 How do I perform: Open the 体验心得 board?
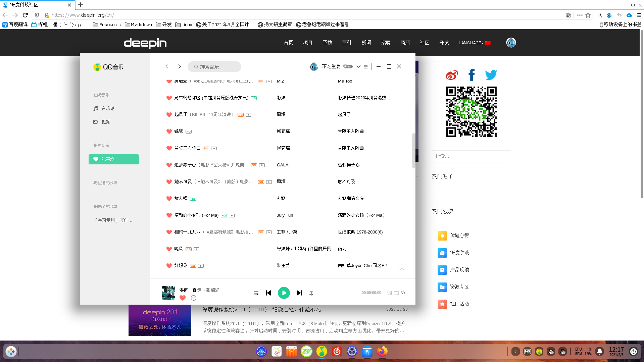(453, 236)
